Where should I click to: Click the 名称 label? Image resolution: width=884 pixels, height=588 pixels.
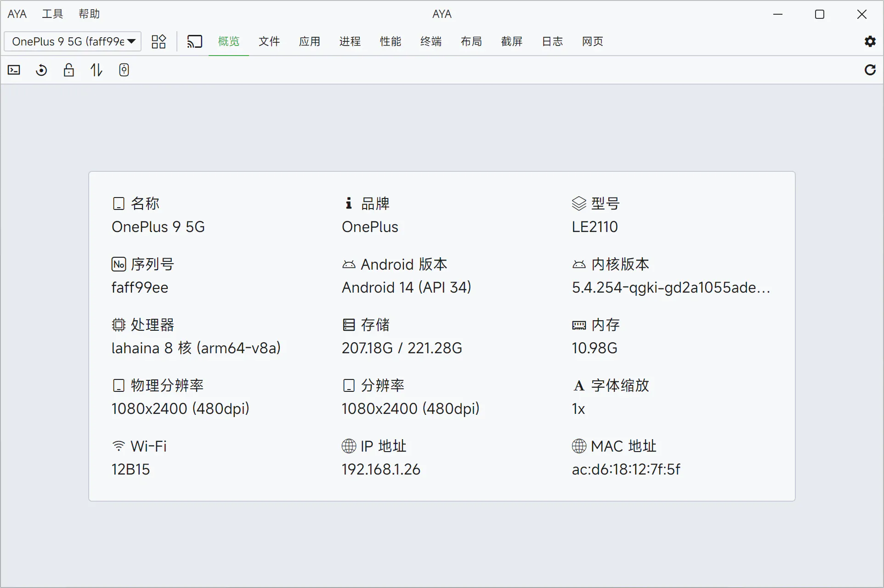[145, 204]
